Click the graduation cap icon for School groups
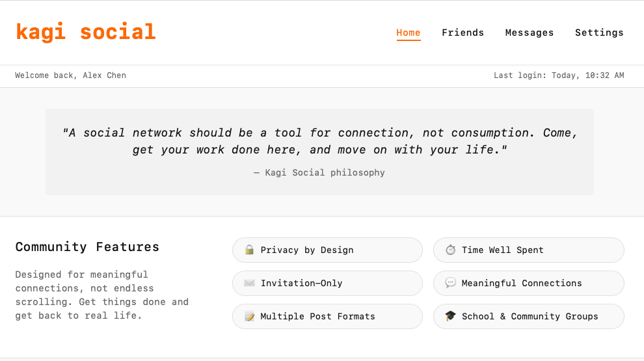 click(450, 316)
